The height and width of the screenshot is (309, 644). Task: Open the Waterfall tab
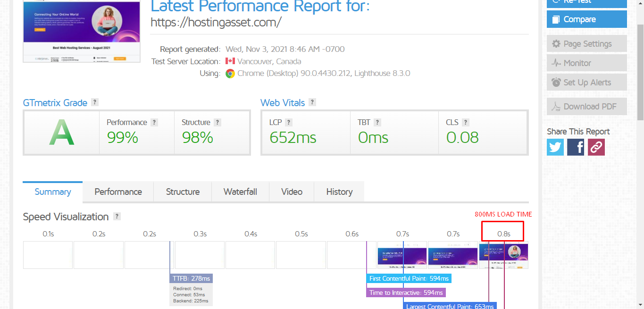click(240, 192)
